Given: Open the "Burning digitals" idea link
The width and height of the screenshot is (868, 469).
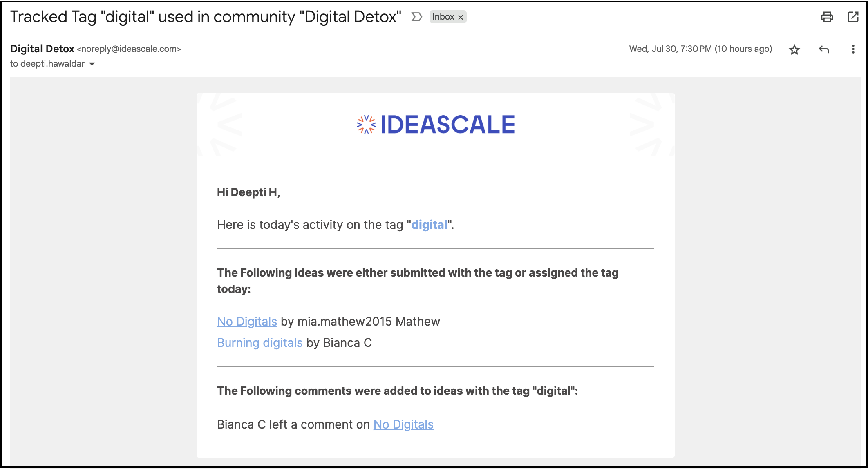Looking at the screenshot, I should (260, 343).
